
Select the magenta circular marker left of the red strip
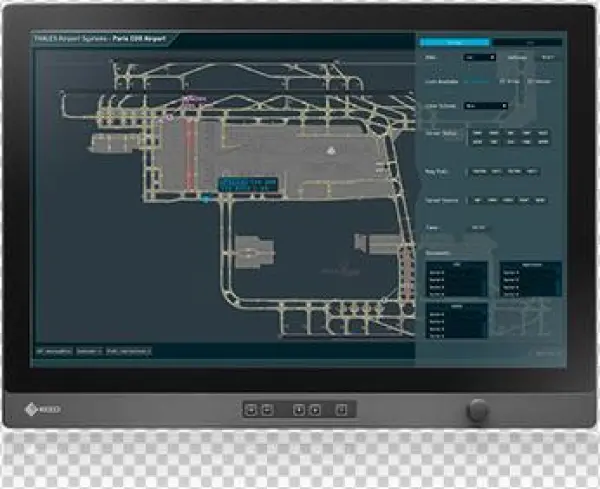(169, 117)
